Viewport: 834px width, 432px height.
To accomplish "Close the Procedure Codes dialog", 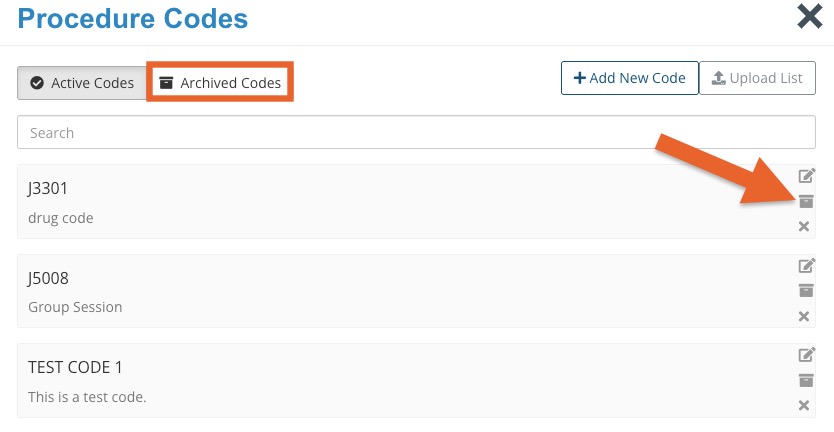I will 810,16.
